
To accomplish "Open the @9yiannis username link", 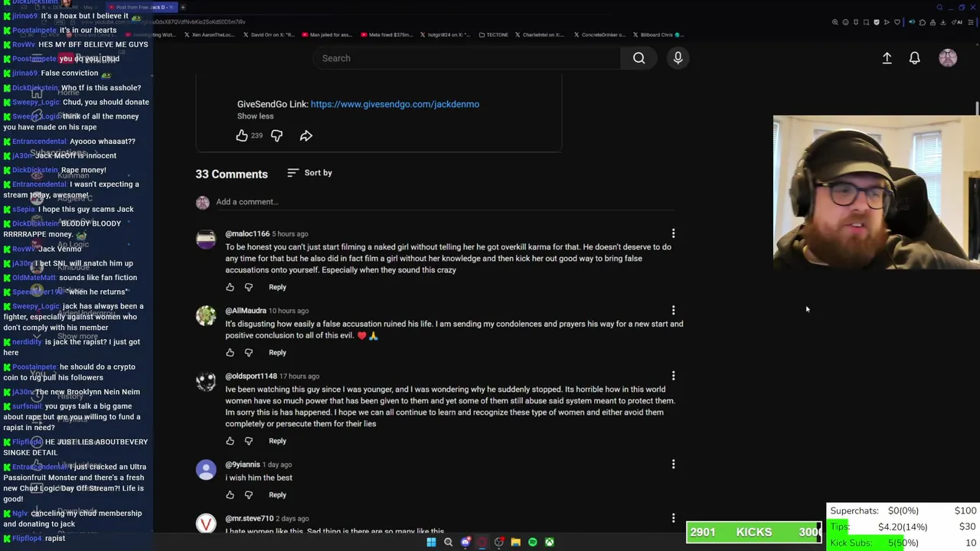I will pyautogui.click(x=243, y=464).
